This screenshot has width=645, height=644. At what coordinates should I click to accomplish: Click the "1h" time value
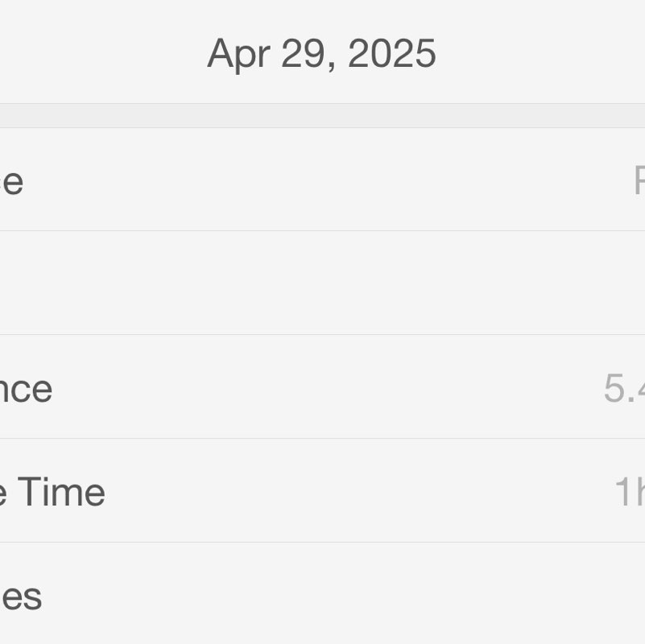[630, 492]
